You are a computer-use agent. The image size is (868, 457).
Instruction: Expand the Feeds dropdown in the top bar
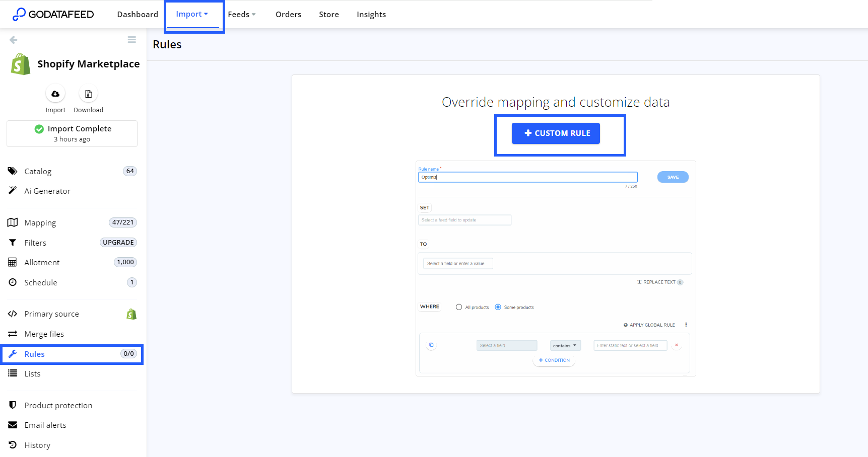[x=241, y=14]
